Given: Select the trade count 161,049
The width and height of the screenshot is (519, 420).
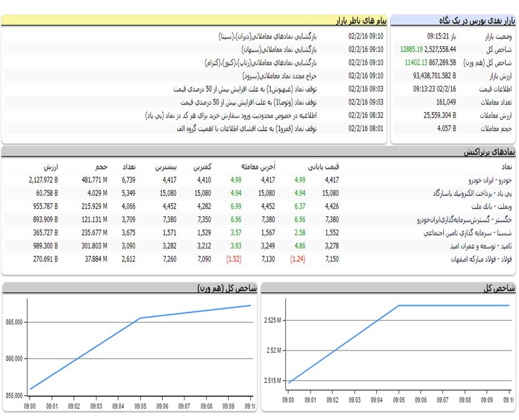Looking at the screenshot, I should click(x=446, y=103).
